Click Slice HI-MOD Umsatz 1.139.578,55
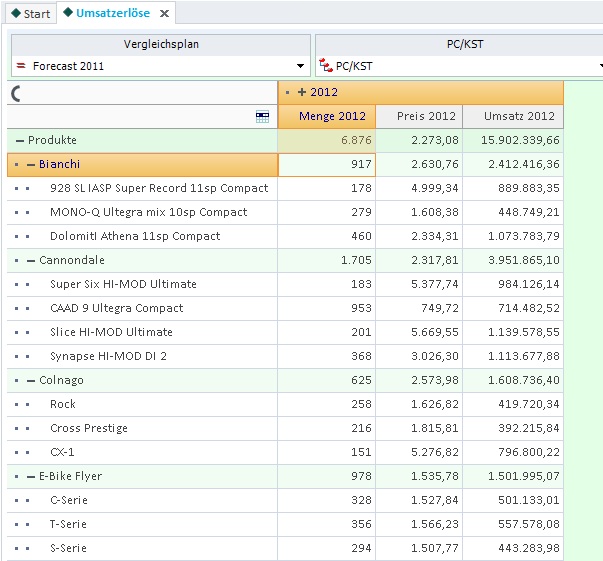 click(513, 332)
